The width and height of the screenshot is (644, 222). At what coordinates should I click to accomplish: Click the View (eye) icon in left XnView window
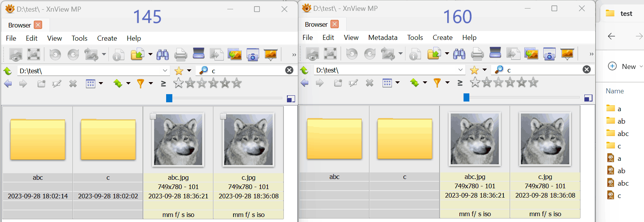point(16,55)
